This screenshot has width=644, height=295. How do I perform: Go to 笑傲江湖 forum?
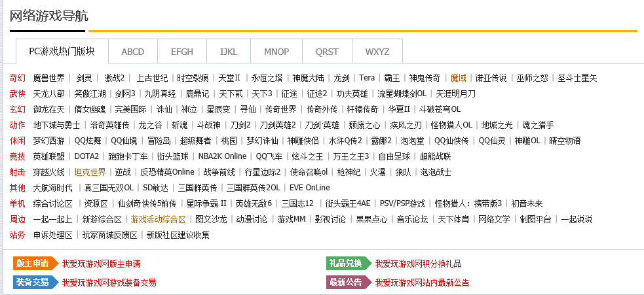(90, 94)
